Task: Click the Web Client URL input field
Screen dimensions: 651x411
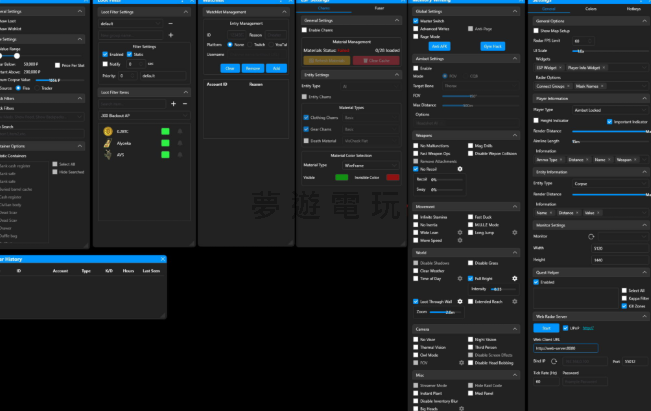Action: tap(566, 348)
